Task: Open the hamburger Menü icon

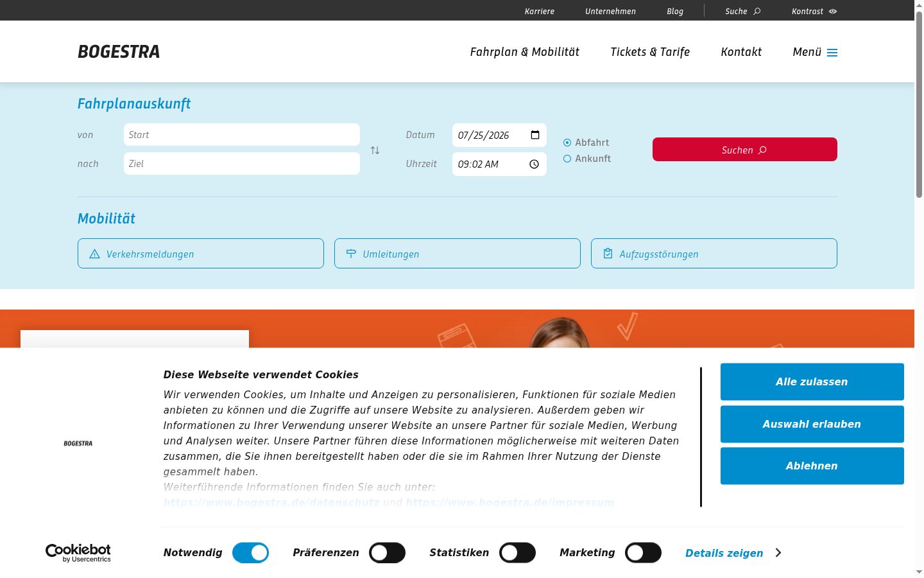Action: (832, 53)
